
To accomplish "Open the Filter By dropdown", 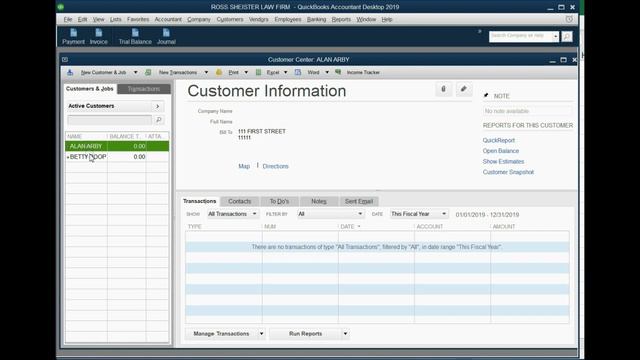I will pyautogui.click(x=330, y=214).
